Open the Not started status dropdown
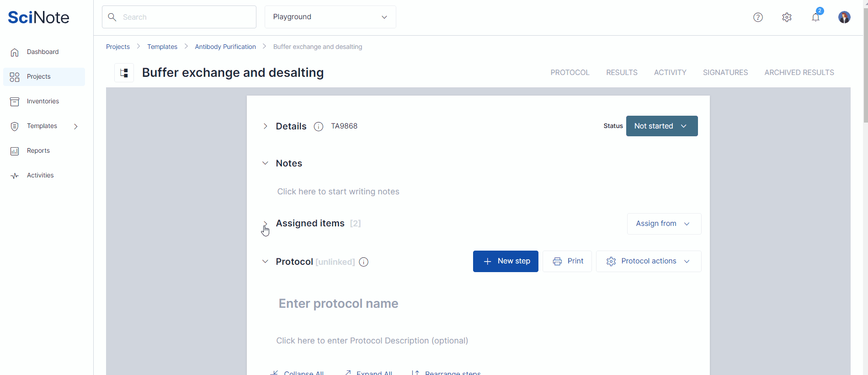Image resolution: width=868 pixels, height=375 pixels. (661, 126)
